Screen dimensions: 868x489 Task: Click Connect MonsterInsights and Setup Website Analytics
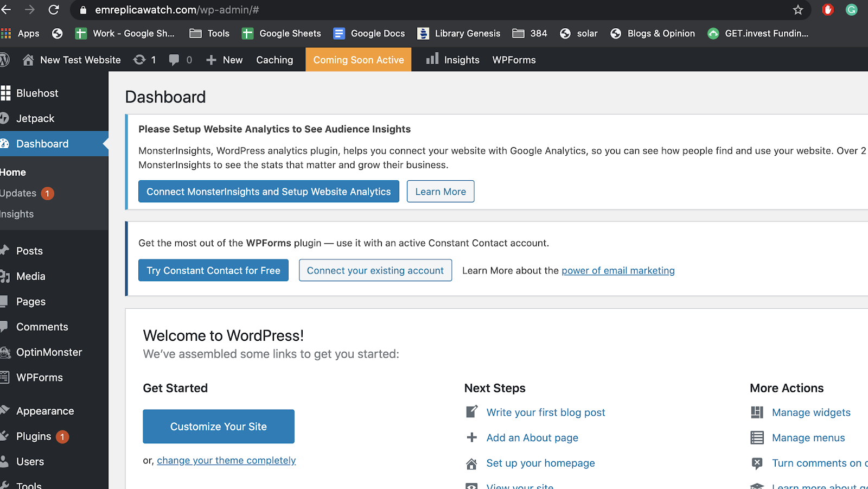[269, 192]
